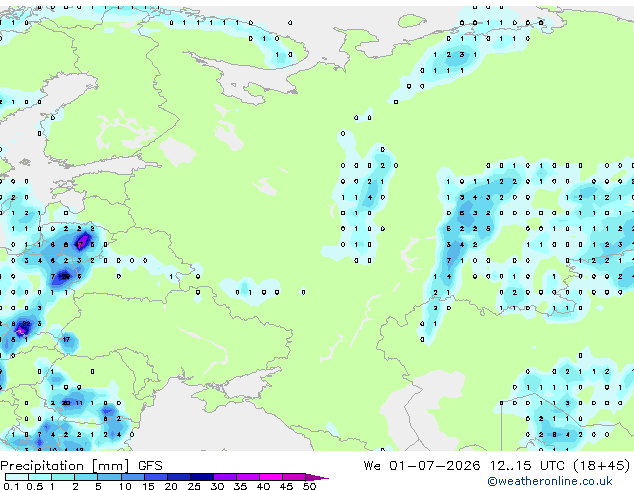The image size is (634, 490).
Task: Pick the legend swatch between 30 and 35
Action: pyautogui.click(x=224, y=477)
